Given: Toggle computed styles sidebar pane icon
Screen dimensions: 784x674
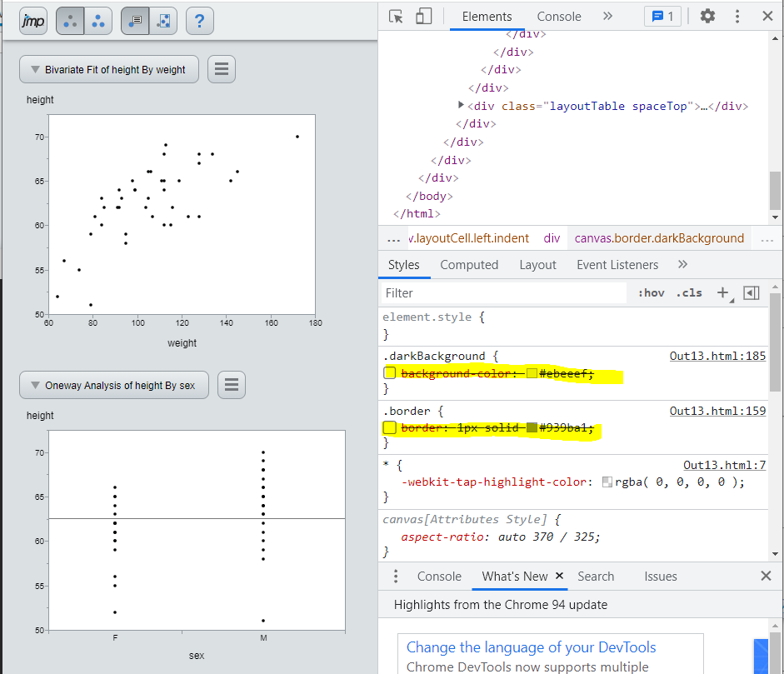Looking at the screenshot, I should tap(752, 292).
